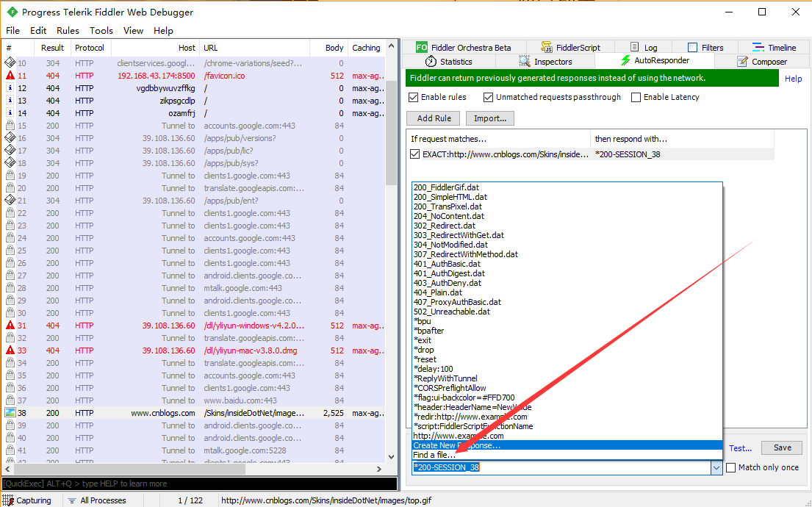Click the *200-SESSION_38 response text field
Screen dimensions: 812x507
[x=562, y=467]
